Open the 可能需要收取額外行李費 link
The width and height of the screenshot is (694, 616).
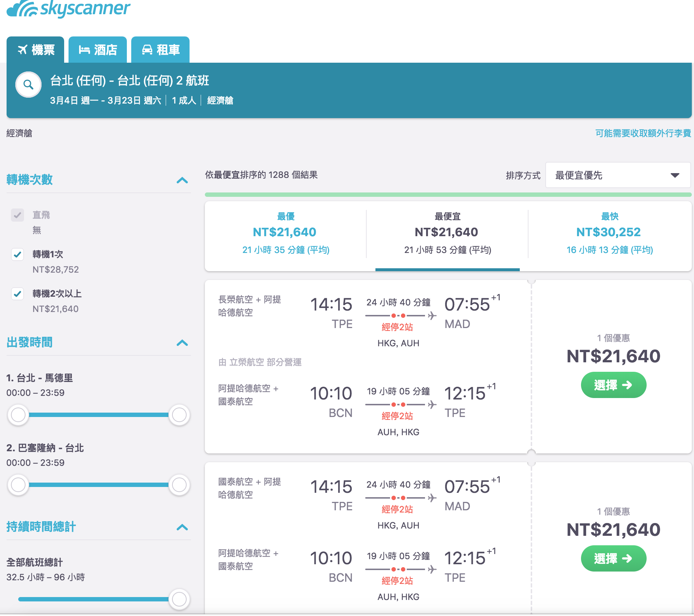pos(643,133)
